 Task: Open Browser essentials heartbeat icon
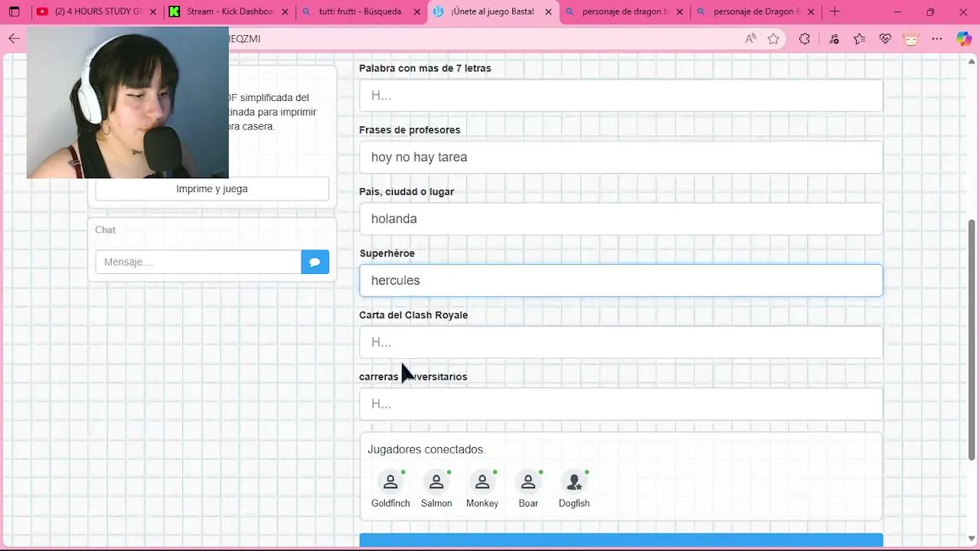pyautogui.click(x=885, y=39)
